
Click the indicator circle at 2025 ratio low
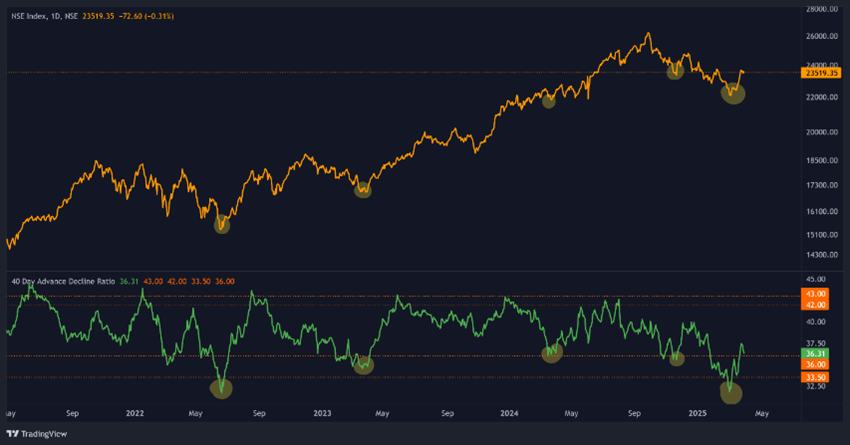click(x=732, y=393)
